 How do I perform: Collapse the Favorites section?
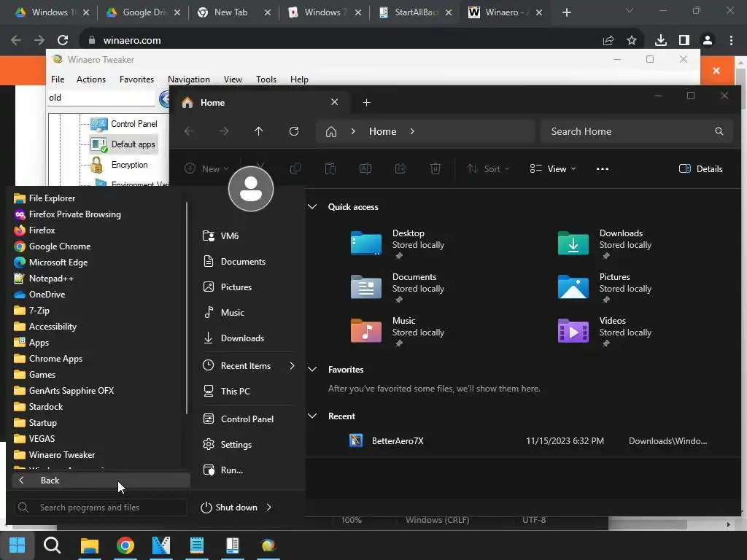(312, 370)
